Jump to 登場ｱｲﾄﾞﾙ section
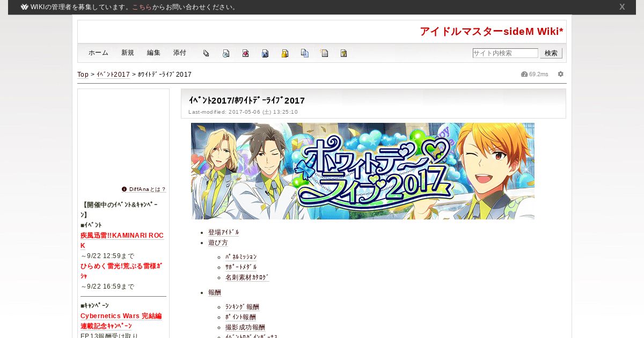644x338 pixels. tap(224, 232)
